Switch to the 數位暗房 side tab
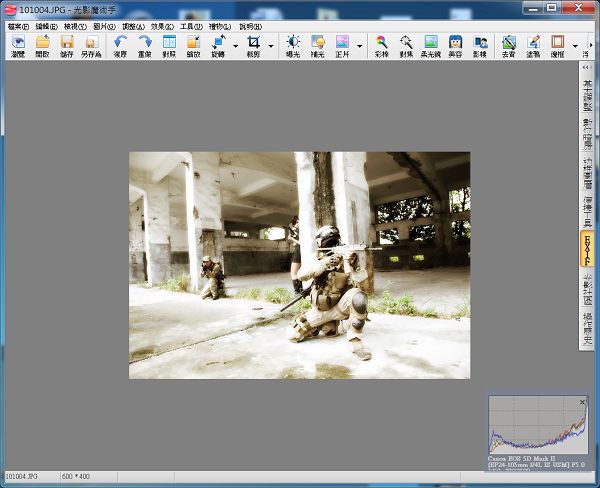The image size is (600, 488). click(x=587, y=134)
